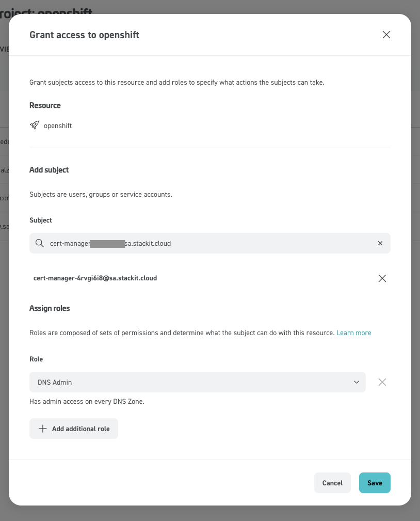Click the plus icon for additional role
Viewport: 420px width, 521px height.
[x=42, y=429]
